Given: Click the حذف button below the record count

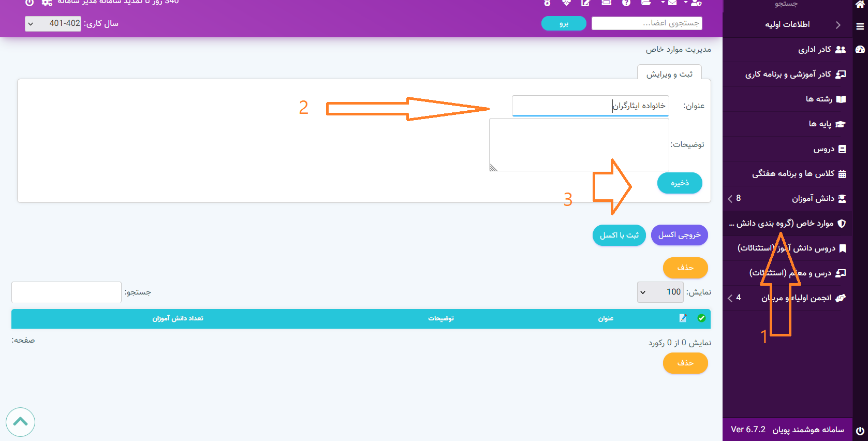Looking at the screenshot, I should (x=685, y=363).
